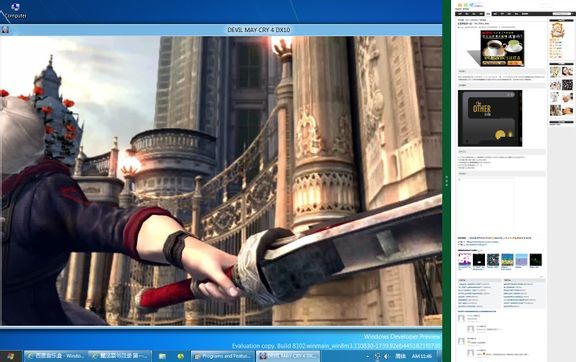Click the green snap divider handle

click(x=446, y=181)
